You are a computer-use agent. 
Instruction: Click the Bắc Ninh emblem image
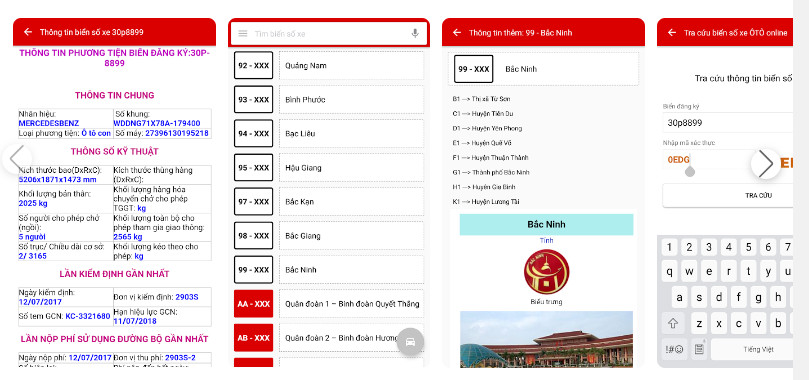pos(546,272)
